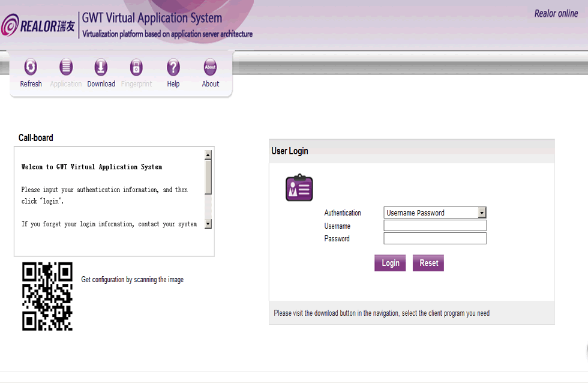Select the Fingerprint lock icon
This screenshot has height=383, width=588.
tap(136, 67)
